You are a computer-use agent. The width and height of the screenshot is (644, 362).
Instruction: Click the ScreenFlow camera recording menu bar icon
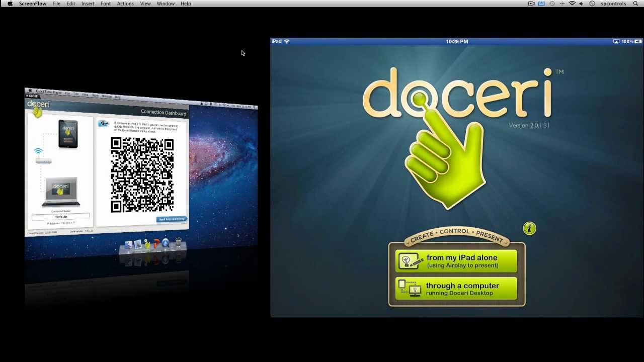pos(531,4)
